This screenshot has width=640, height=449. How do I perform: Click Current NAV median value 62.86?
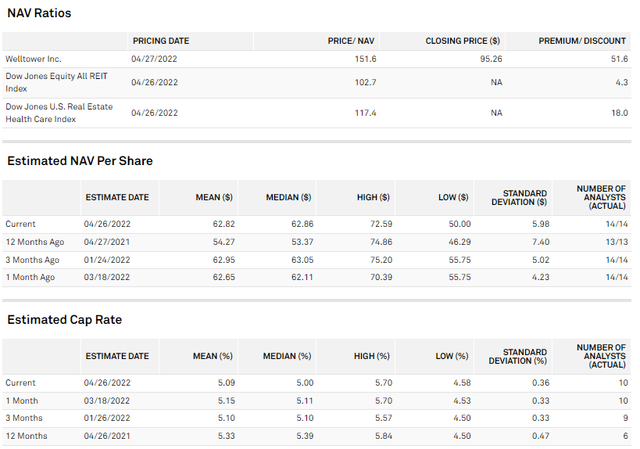[x=302, y=224]
